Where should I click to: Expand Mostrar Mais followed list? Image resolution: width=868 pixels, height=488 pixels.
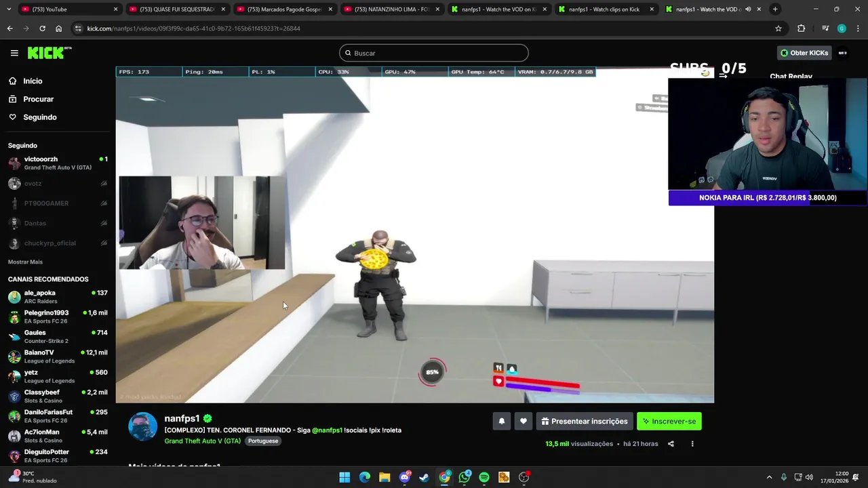click(25, 262)
